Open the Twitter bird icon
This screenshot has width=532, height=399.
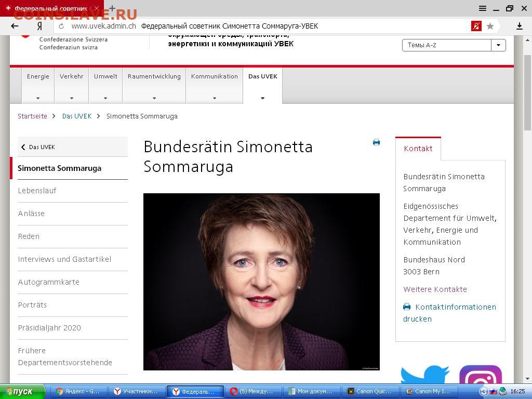[425, 374]
